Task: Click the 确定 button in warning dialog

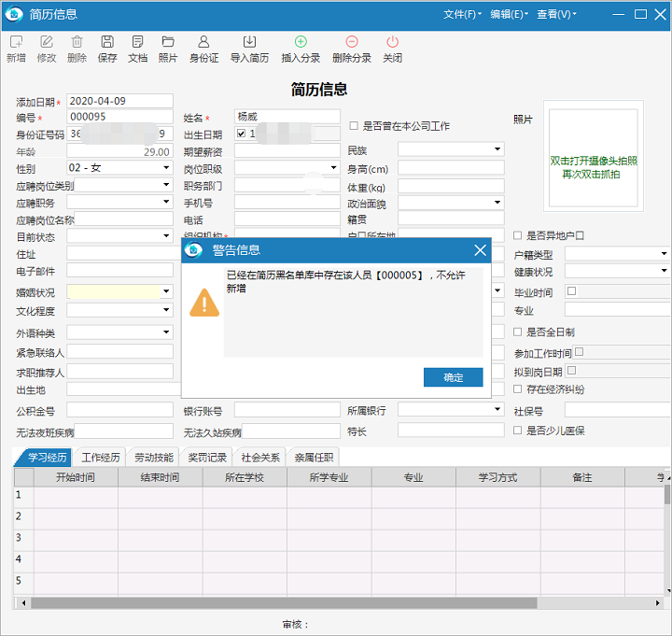Action: (x=453, y=377)
